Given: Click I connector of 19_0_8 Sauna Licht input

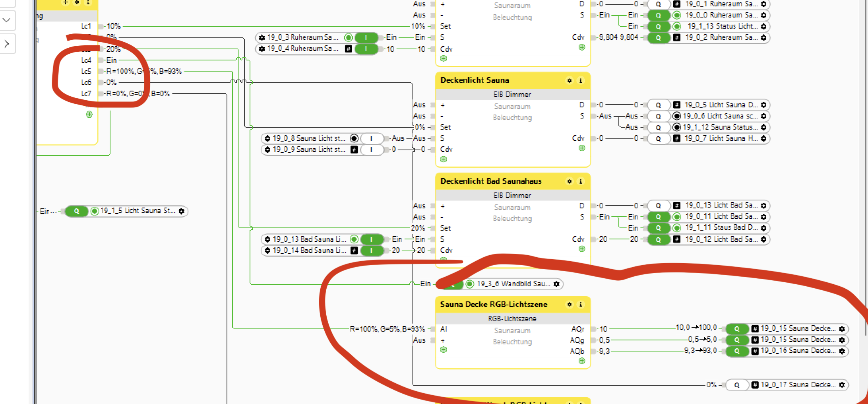Looking at the screenshot, I should click(x=371, y=138).
